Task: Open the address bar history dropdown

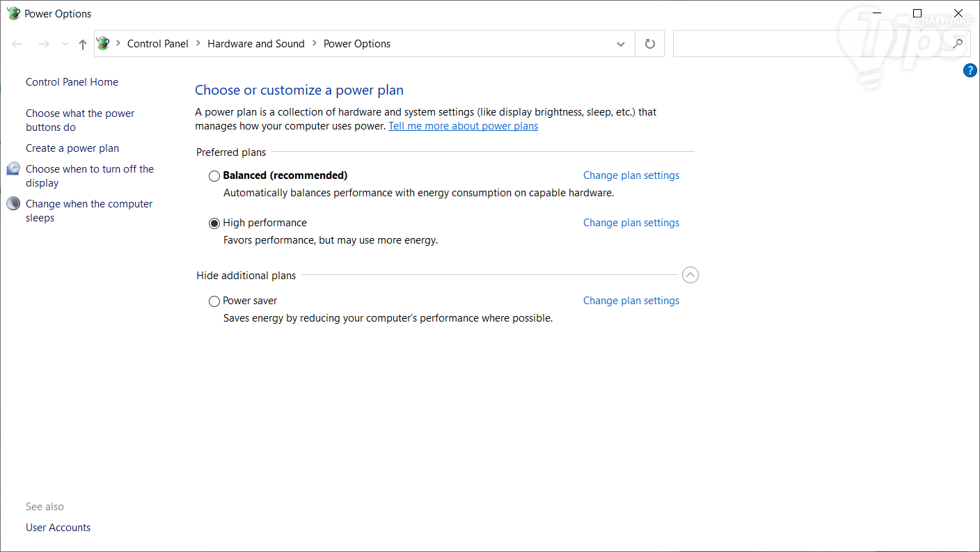Action: click(621, 44)
